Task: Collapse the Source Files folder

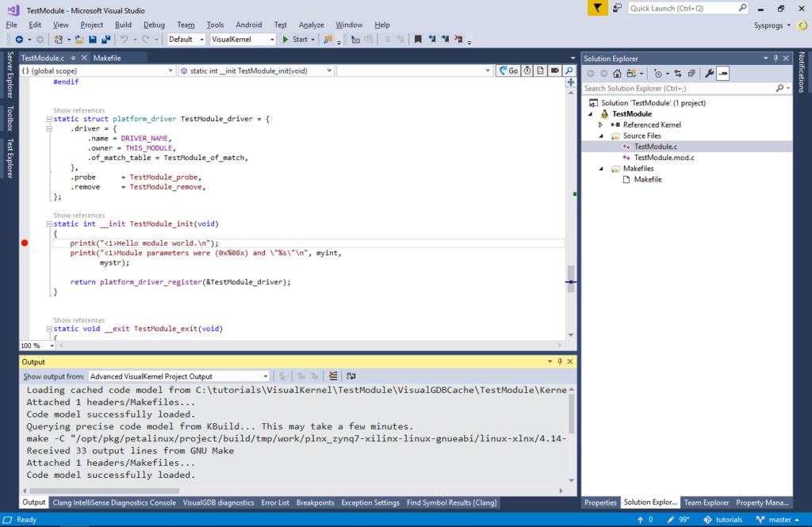Action: 599,136
